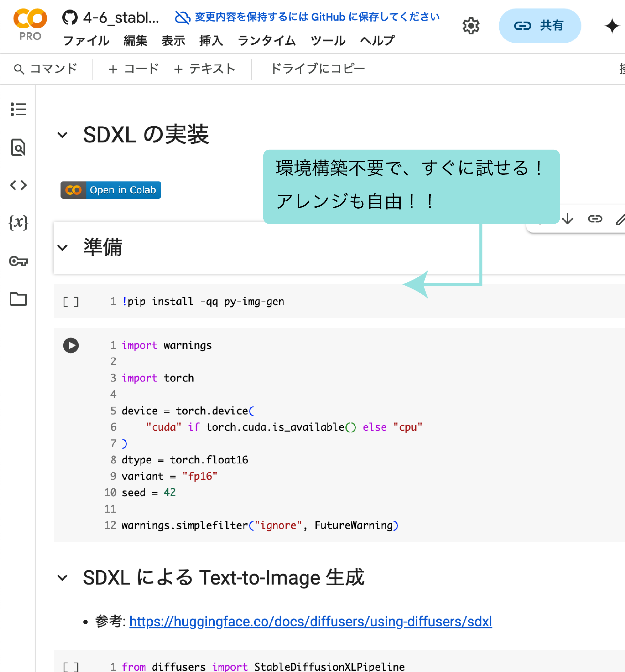Open the ランタイム menu

point(267,41)
